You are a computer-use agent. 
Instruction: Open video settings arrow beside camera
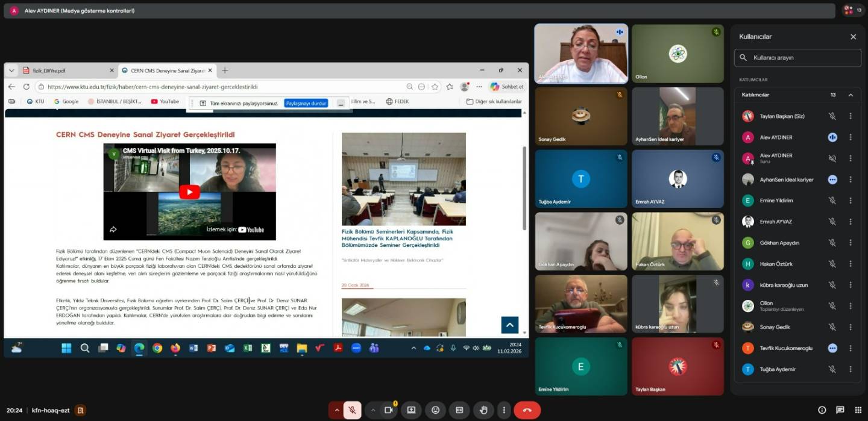(x=373, y=410)
